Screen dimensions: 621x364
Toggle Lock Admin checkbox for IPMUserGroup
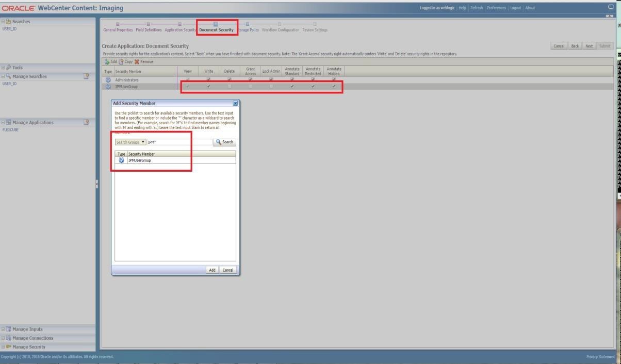271,87
